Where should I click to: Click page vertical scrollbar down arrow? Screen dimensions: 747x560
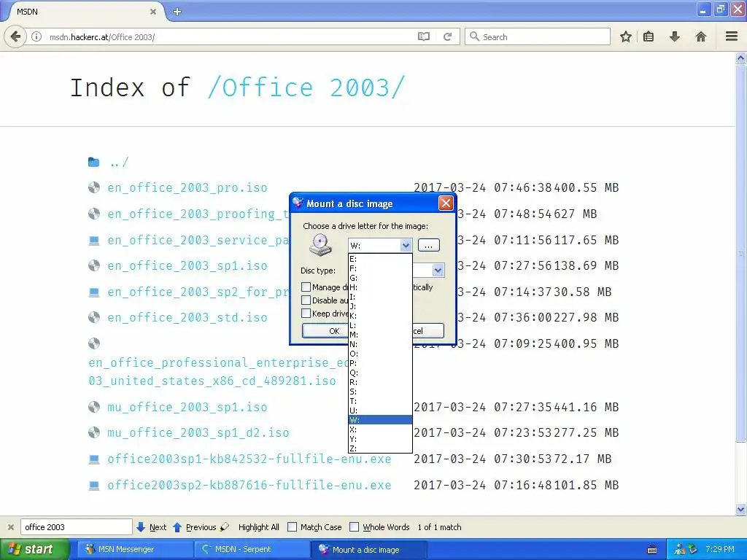point(740,510)
